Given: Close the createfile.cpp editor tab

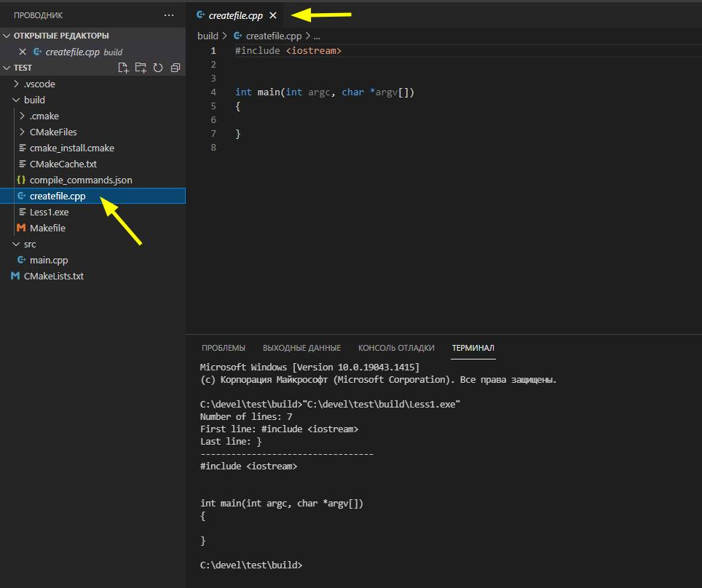Looking at the screenshot, I should point(273,15).
